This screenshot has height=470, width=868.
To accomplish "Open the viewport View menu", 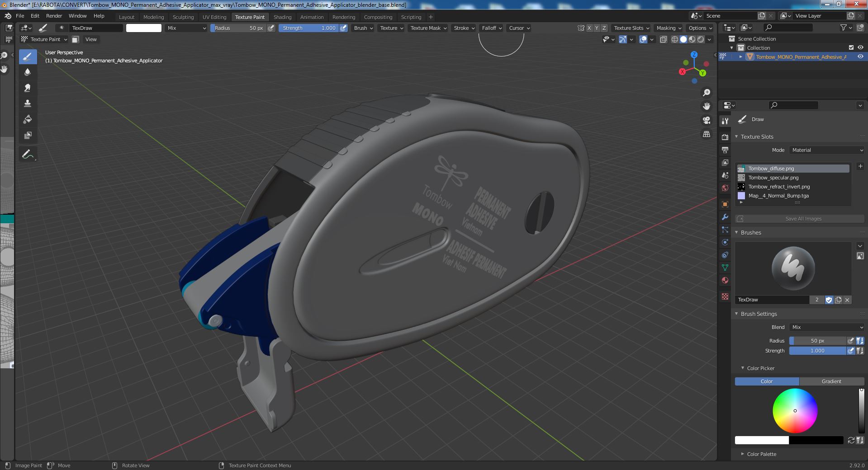I will (x=91, y=39).
